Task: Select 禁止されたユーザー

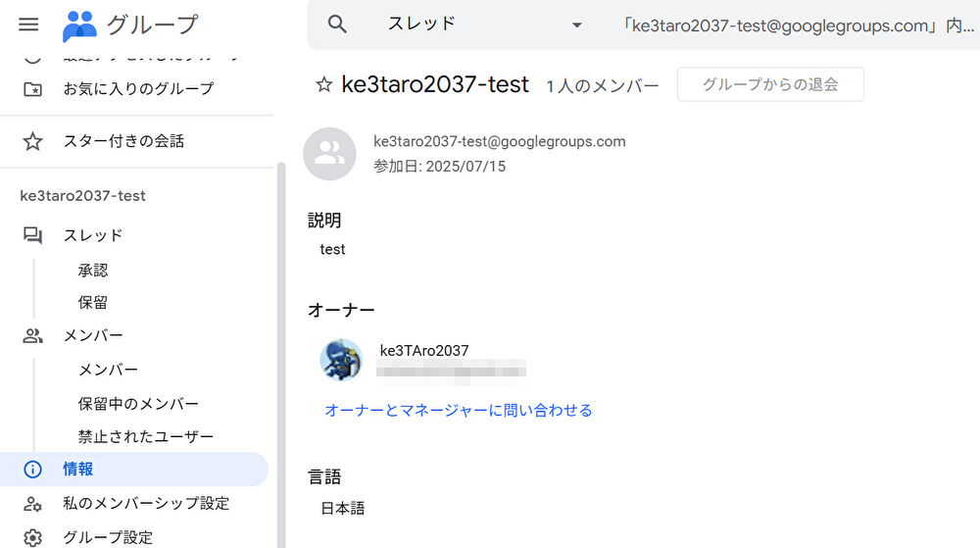Action: pyautogui.click(x=146, y=436)
